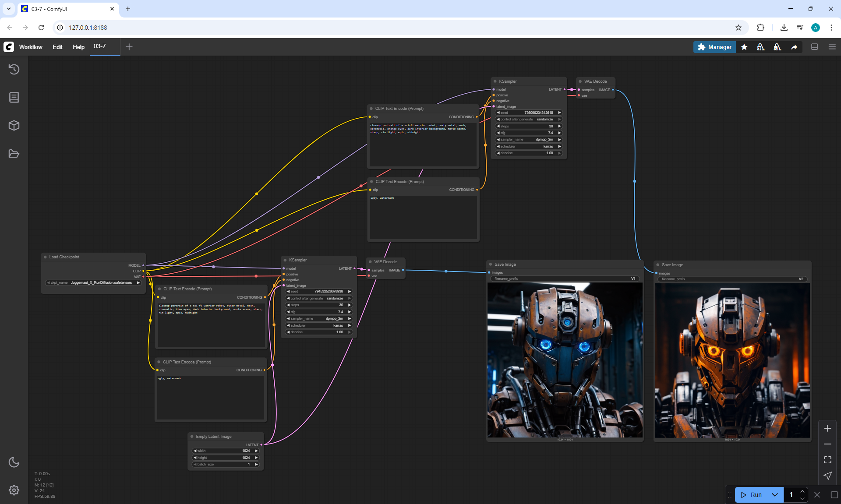This screenshot has height=504, width=841.
Task: Open the workflows folder sidebar icon
Action: coord(14,154)
